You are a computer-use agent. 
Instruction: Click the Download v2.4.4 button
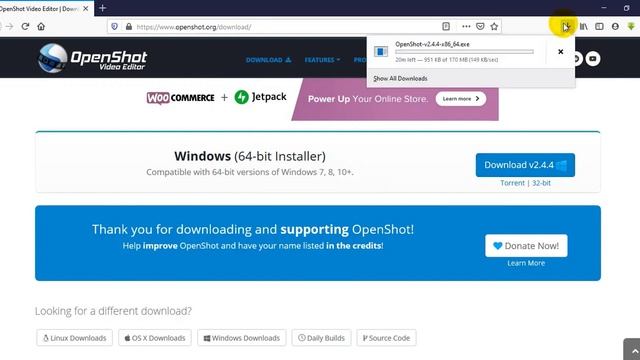[525, 165]
